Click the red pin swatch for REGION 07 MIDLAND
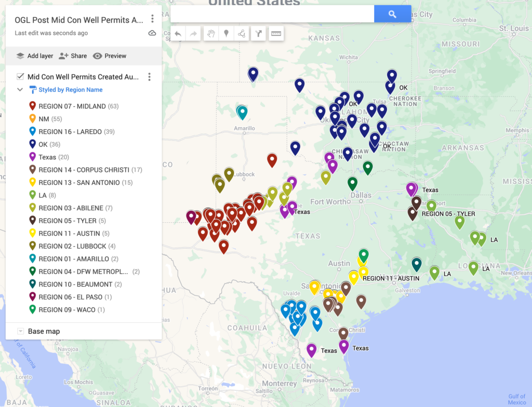532x407 pixels. pos(31,106)
